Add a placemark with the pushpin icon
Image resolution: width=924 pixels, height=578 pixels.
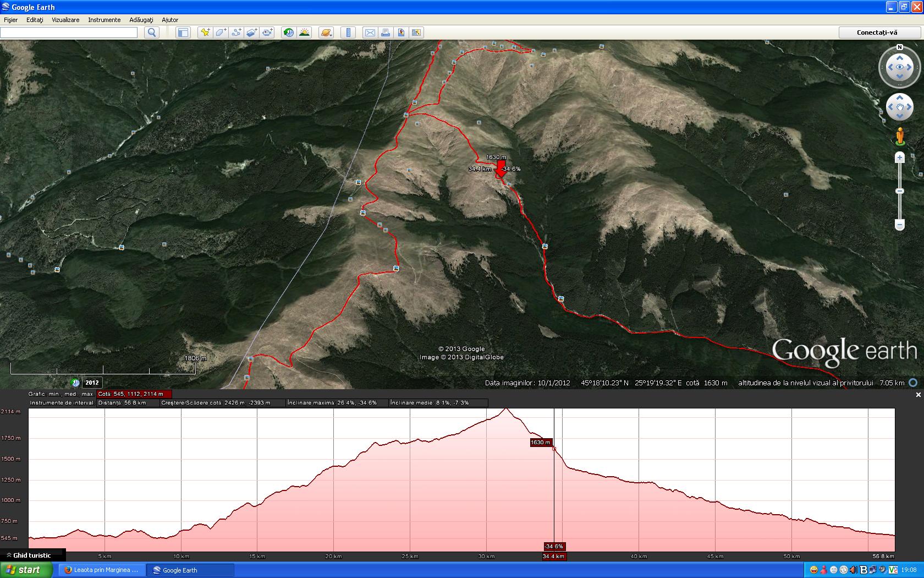pos(205,32)
